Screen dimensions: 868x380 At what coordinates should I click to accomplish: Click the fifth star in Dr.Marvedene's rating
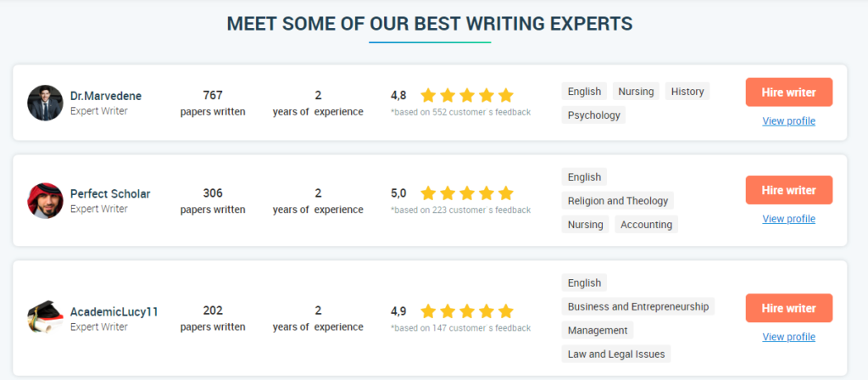coord(505,96)
